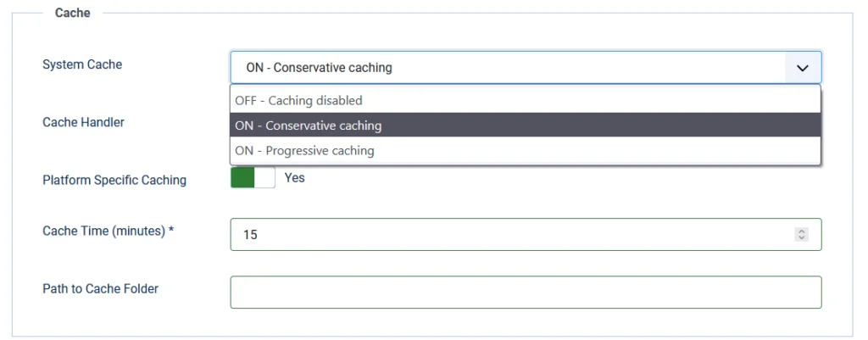Click into the Path to Cache Folder field

point(526,292)
